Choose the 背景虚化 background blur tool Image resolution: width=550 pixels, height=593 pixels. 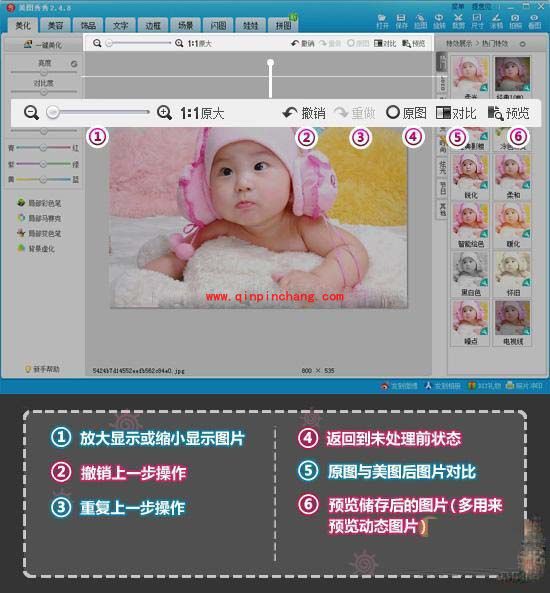pos(36,248)
